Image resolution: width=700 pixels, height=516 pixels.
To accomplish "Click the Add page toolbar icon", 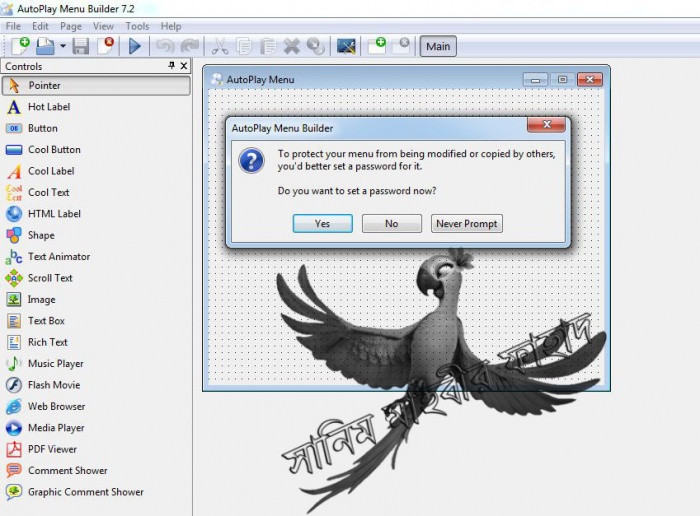I will pos(376,46).
